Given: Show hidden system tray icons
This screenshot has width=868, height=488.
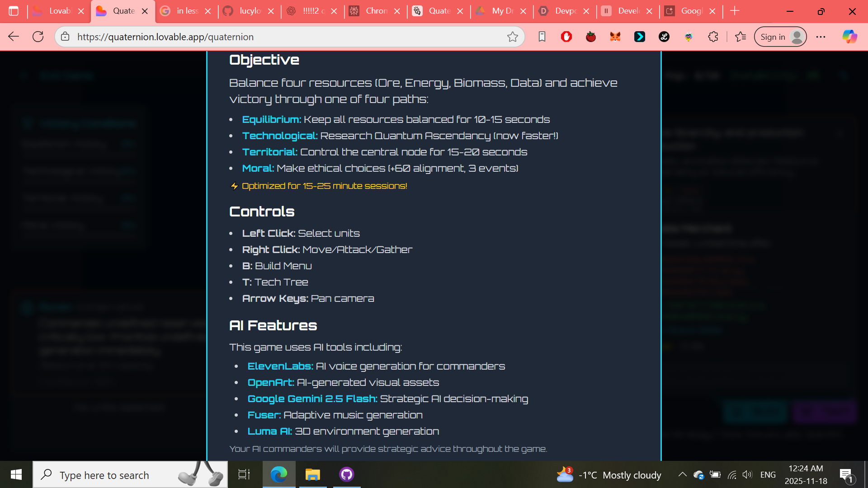Looking at the screenshot, I should [x=682, y=474].
